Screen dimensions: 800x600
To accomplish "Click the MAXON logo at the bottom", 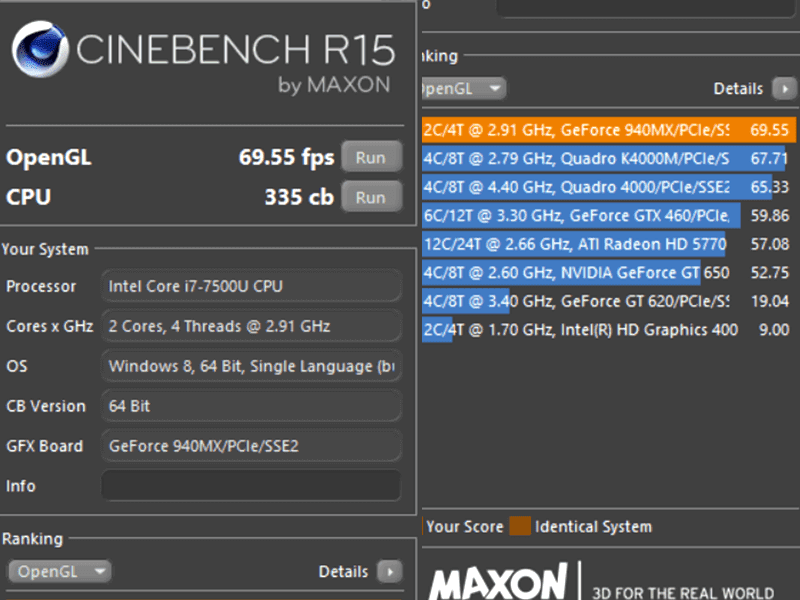I will tap(497, 581).
